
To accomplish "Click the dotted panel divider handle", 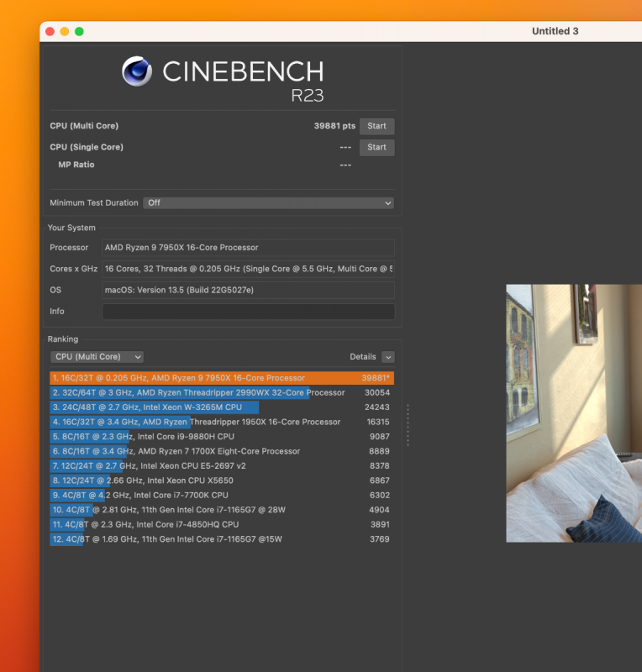I will [x=408, y=425].
